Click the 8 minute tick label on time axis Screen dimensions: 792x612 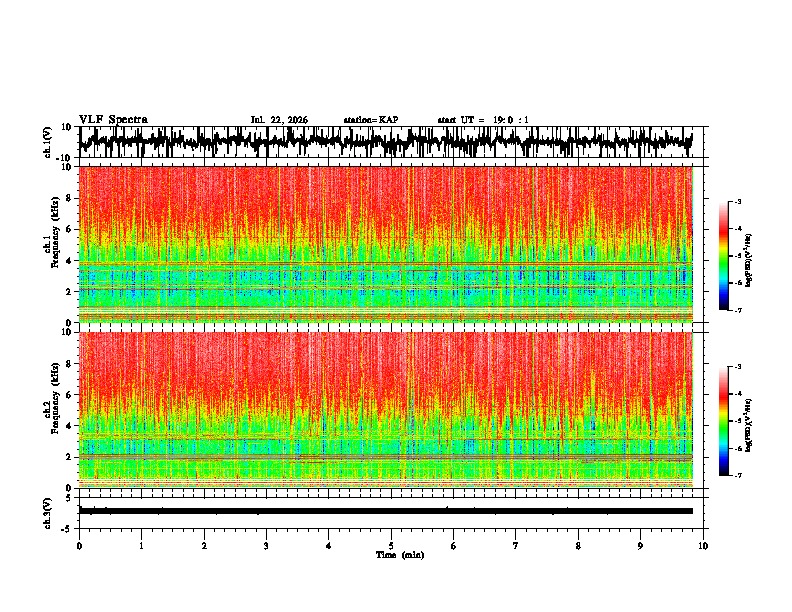tap(578, 546)
